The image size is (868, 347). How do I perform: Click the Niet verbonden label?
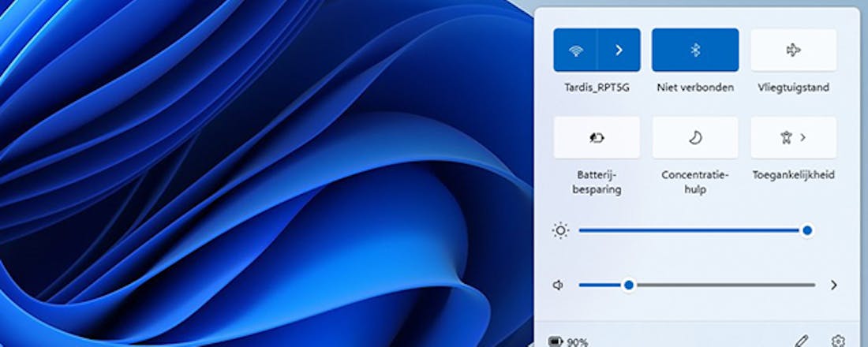pyautogui.click(x=695, y=88)
